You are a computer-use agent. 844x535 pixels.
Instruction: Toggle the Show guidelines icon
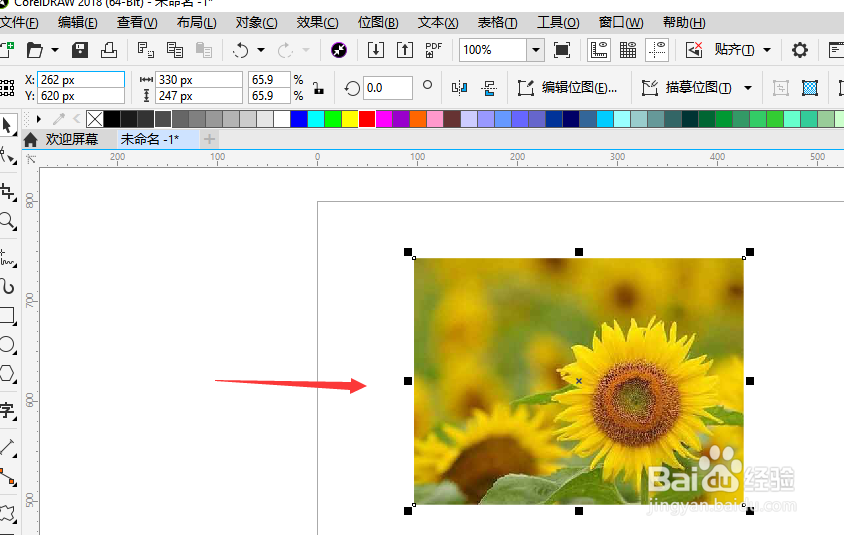click(x=657, y=50)
